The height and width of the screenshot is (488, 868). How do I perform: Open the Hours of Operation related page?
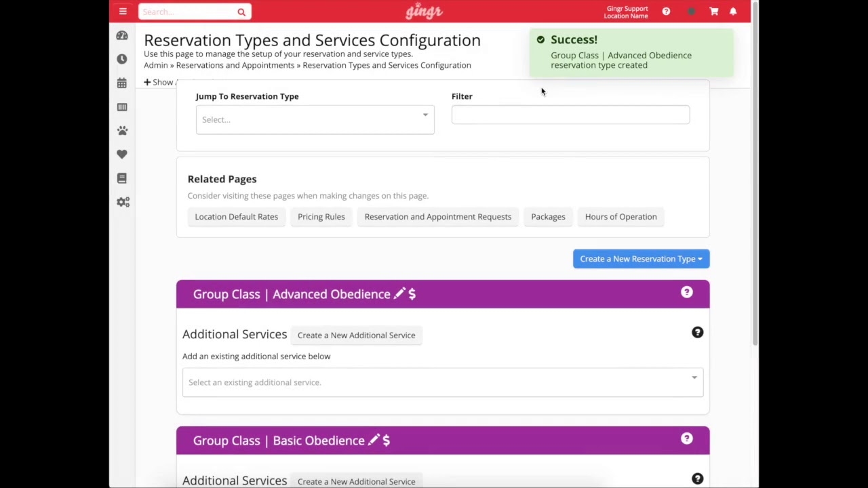click(x=620, y=217)
